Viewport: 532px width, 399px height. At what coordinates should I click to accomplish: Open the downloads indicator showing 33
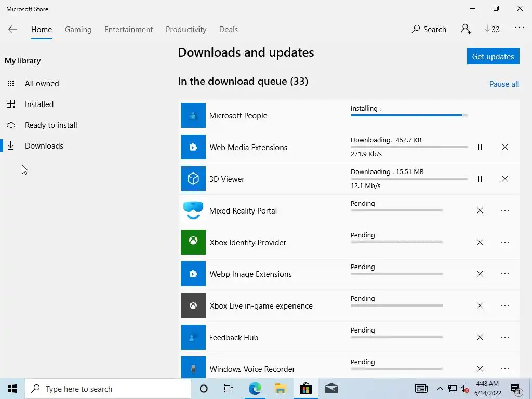point(491,30)
